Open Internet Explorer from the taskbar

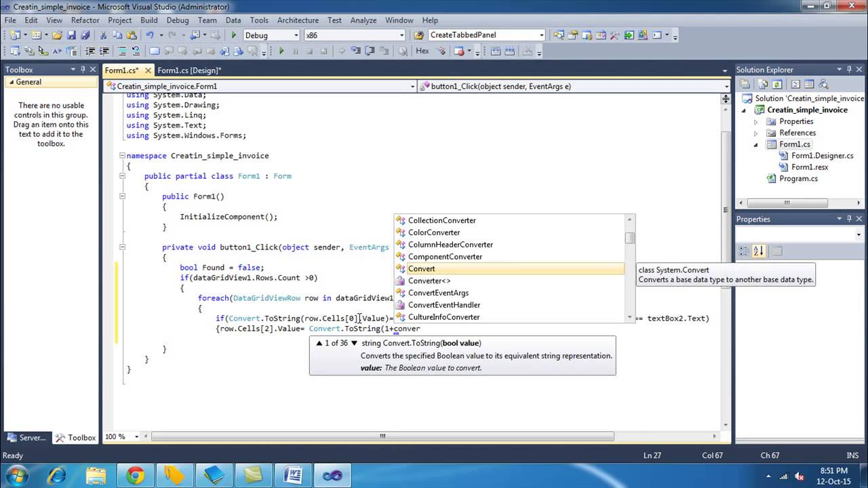56,476
